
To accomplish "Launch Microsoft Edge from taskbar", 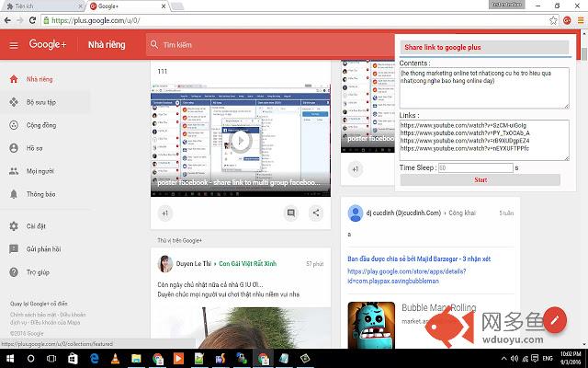I will [x=94, y=359].
